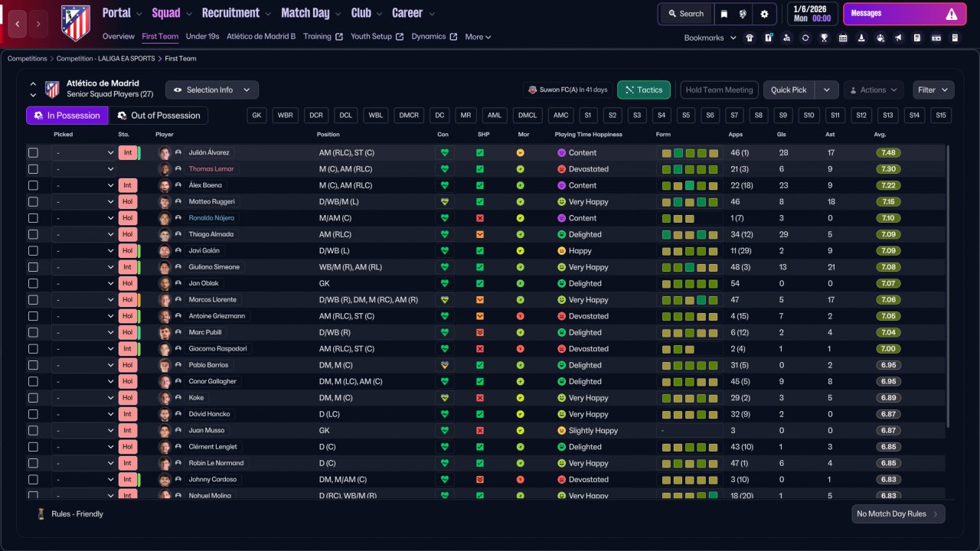Click the bookmark flag icon beside Search
This screenshot has height=551, width=980.
(724, 14)
